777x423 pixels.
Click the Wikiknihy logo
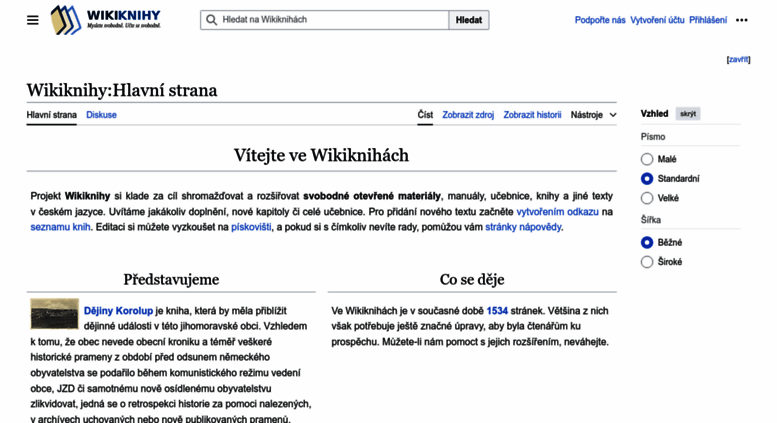click(x=106, y=20)
